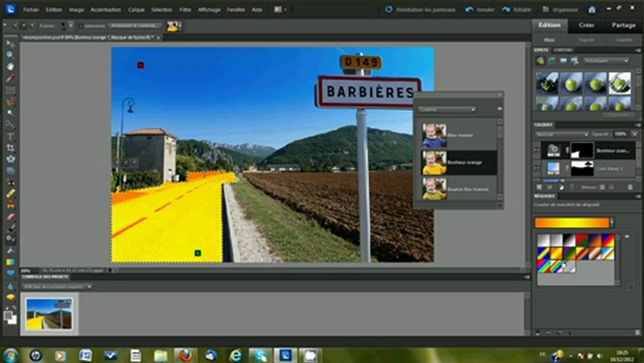Select the Sponge tool
Viewport: 644px width, 363px height.
tap(10, 297)
